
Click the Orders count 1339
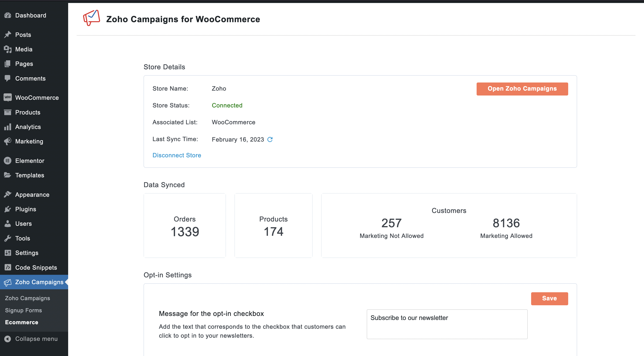(x=185, y=232)
